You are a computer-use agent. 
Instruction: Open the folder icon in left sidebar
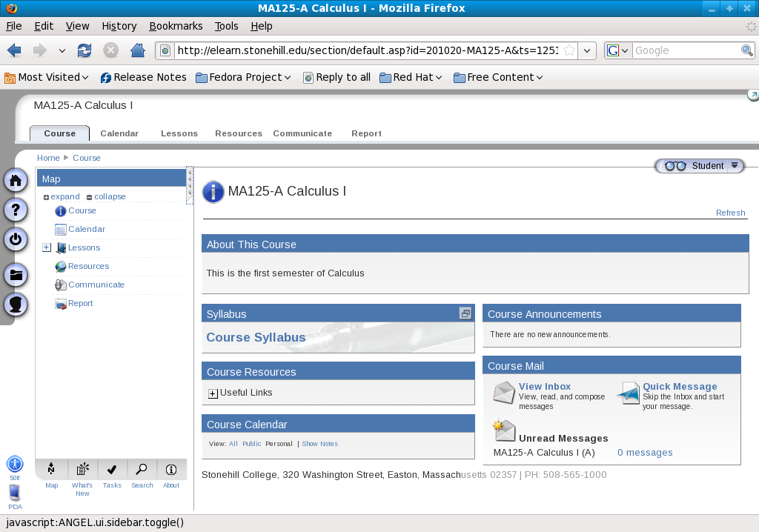coord(16,276)
